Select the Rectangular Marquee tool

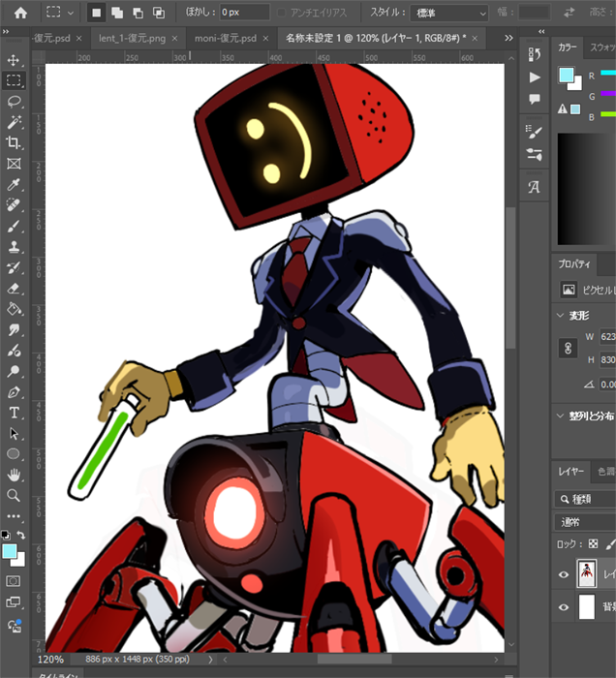pos(14,80)
